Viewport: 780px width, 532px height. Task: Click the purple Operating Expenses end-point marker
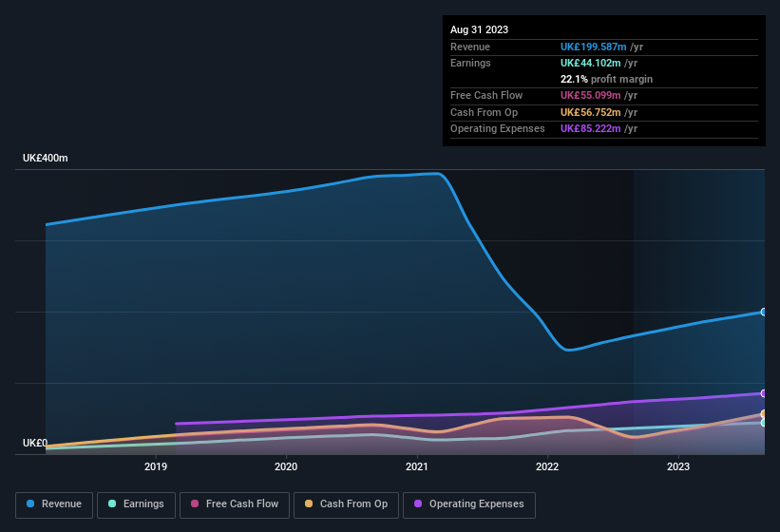click(764, 393)
